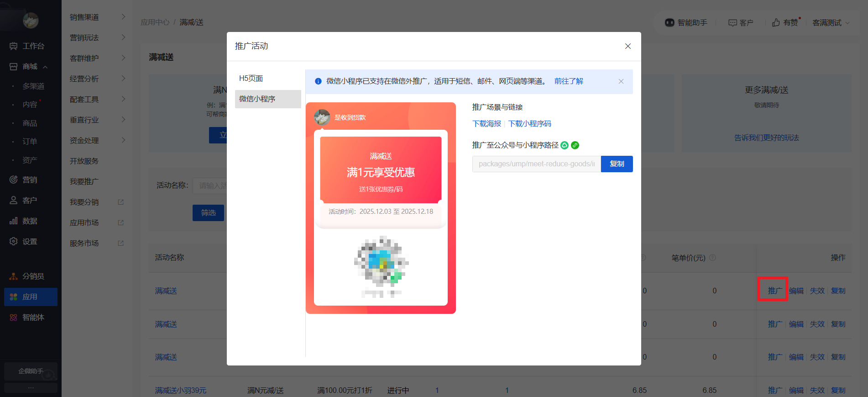Open the 前往了解 link
This screenshot has height=397, width=868.
pyautogui.click(x=569, y=81)
